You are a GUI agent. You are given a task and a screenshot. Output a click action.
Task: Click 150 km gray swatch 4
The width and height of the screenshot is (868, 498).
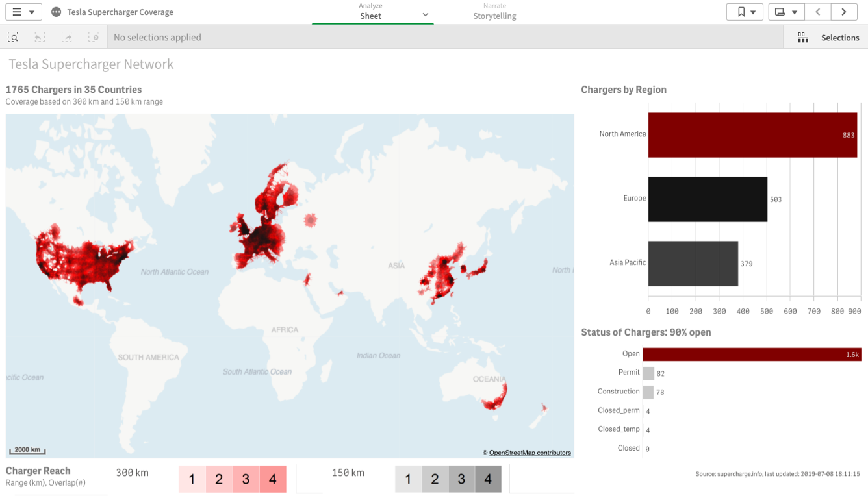488,479
